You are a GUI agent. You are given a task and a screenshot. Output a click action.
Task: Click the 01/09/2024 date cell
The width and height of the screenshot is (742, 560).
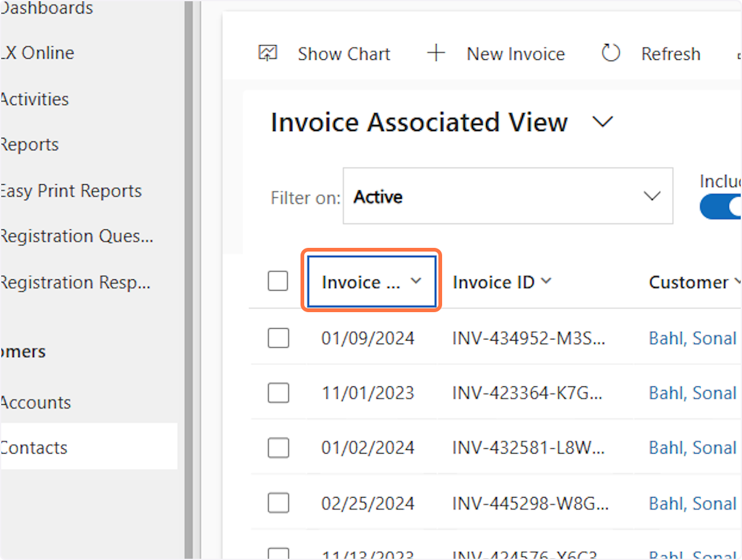pos(368,338)
